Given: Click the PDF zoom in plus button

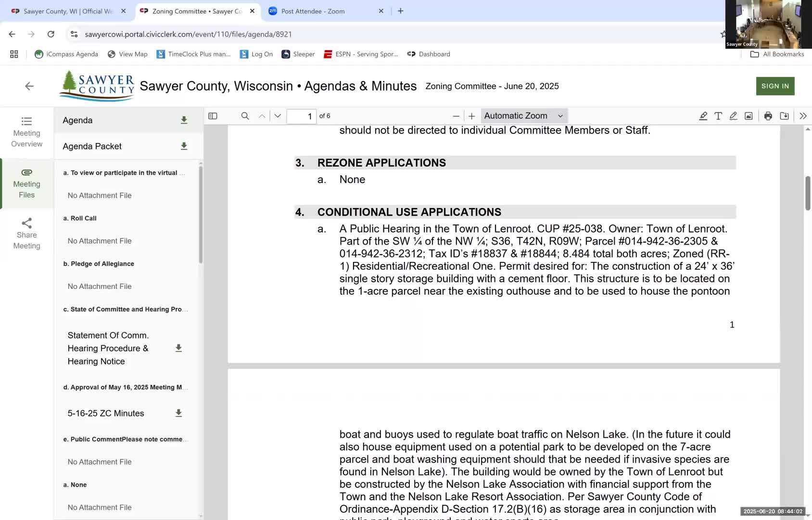Looking at the screenshot, I should (x=471, y=116).
